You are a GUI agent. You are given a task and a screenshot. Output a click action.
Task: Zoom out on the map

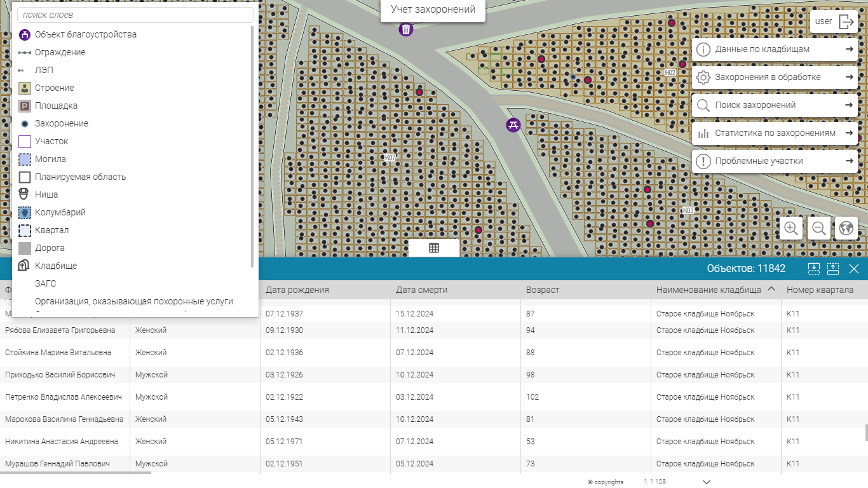tap(819, 229)
